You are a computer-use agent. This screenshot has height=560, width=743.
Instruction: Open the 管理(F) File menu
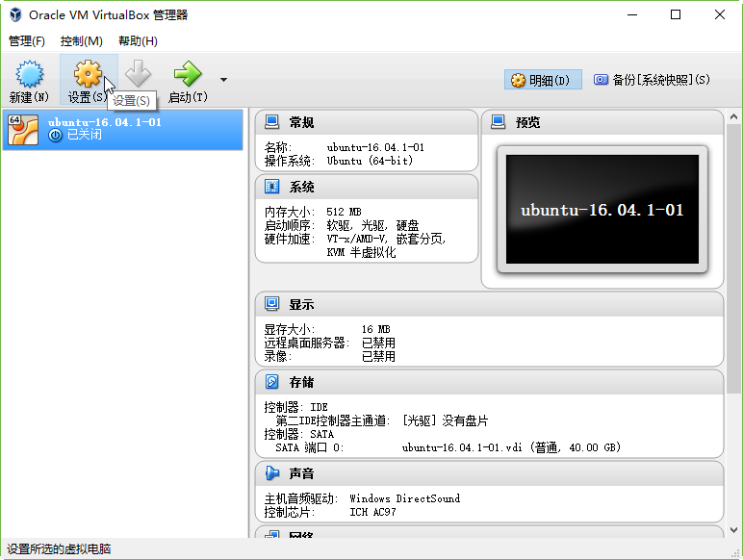27,41
